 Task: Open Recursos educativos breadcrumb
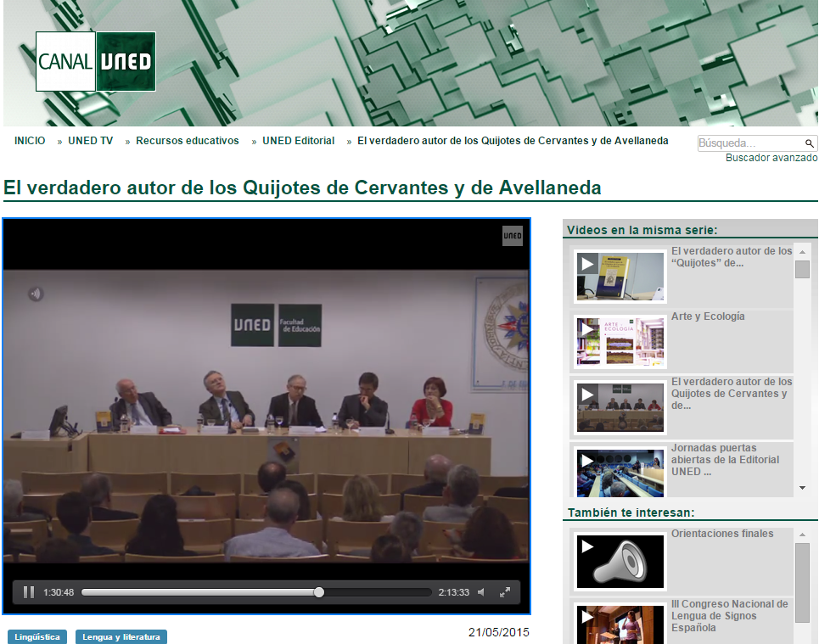point(188,141)
